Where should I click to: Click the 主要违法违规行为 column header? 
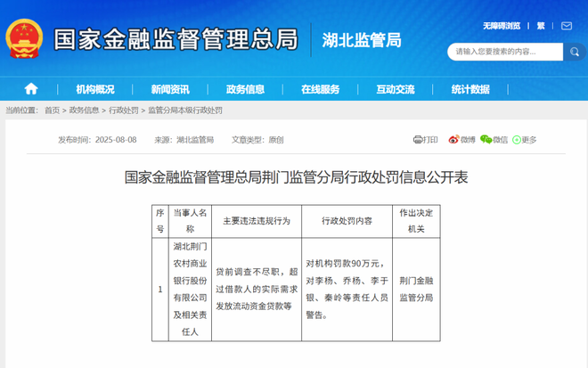coord(257,221)
